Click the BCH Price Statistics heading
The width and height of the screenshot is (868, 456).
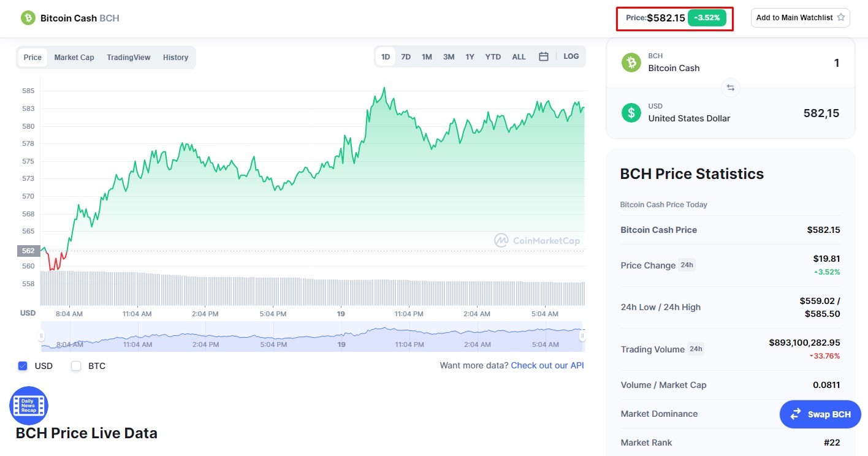(692, 173)
